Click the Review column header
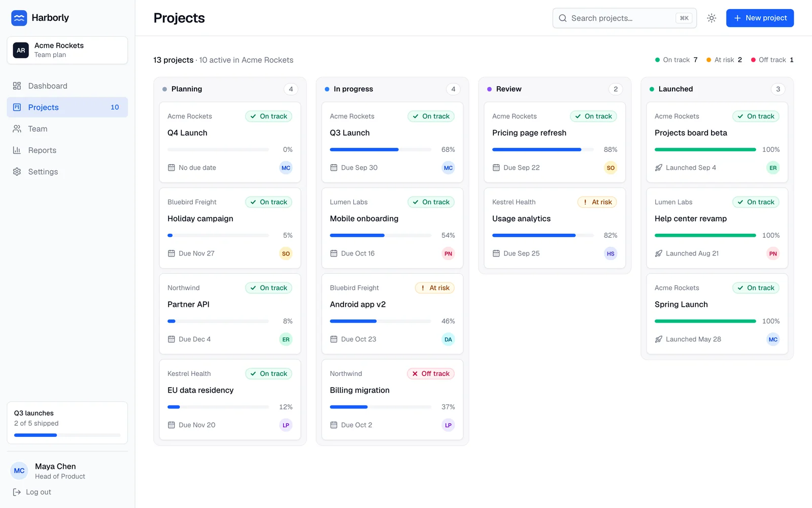 tap(555, 89)
